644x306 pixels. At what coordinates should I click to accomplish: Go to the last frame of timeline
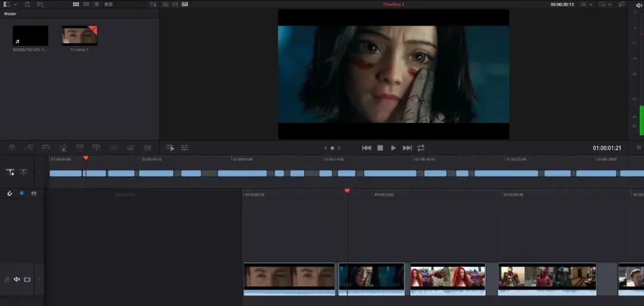(x=407, y=148)
